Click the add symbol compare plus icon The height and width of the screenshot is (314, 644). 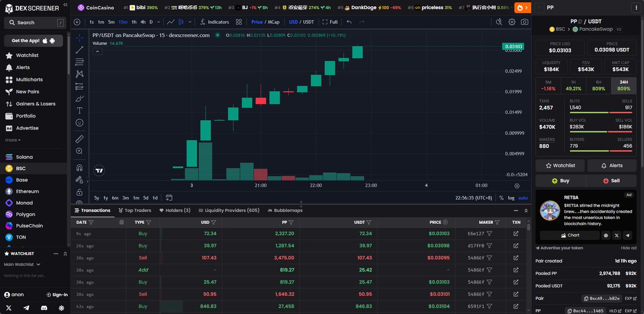coord(77,22)
